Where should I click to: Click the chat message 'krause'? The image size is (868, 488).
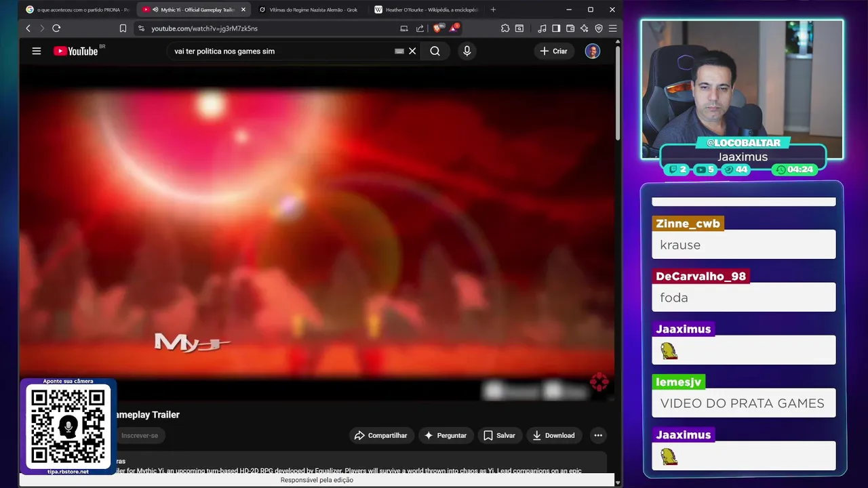[x=680, y=245]
